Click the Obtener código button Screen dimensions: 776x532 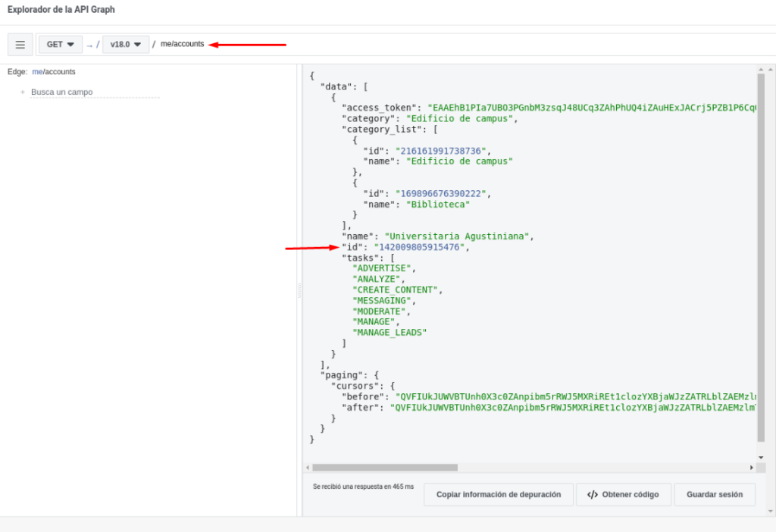(x=622, y=495)
